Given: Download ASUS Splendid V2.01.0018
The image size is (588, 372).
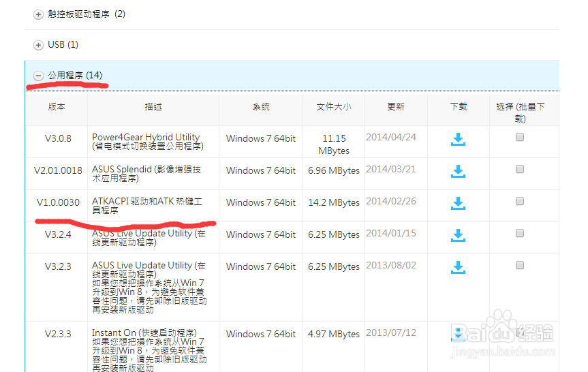Looking at the screenshot, I should coord(458,172).
